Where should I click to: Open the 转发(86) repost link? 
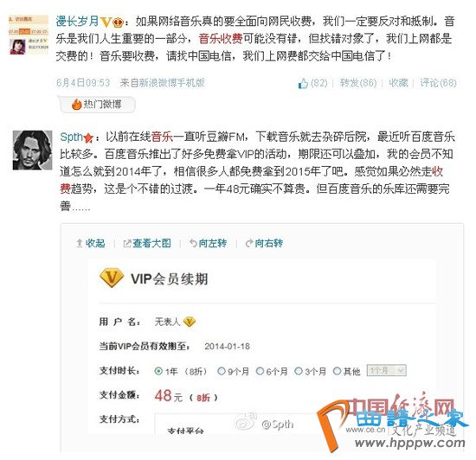[358, 83]
